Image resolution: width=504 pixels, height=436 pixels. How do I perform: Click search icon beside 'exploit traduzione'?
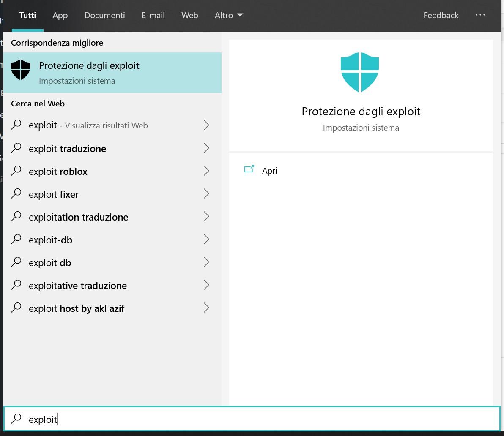click(x=16, y=148)
